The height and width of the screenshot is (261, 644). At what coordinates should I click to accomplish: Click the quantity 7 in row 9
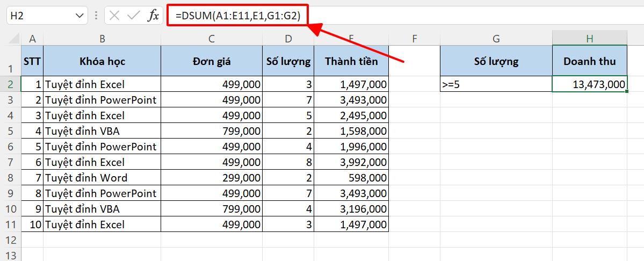(x=288, y=193)
